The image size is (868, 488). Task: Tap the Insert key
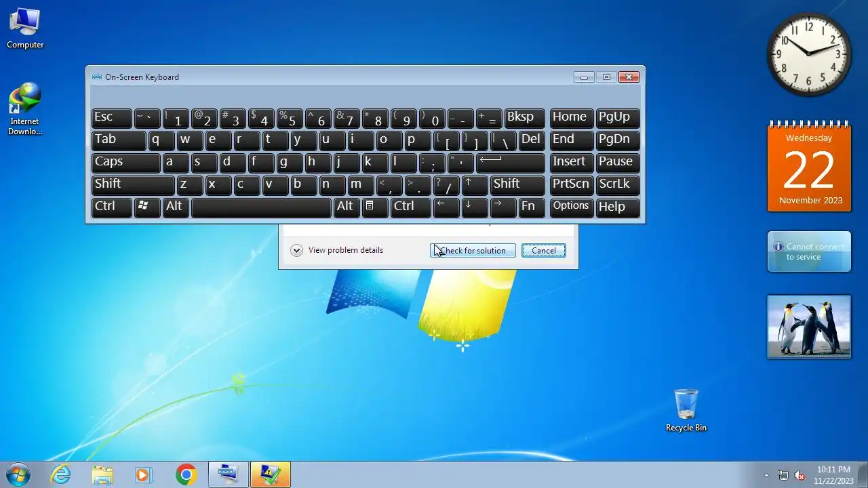572,162
